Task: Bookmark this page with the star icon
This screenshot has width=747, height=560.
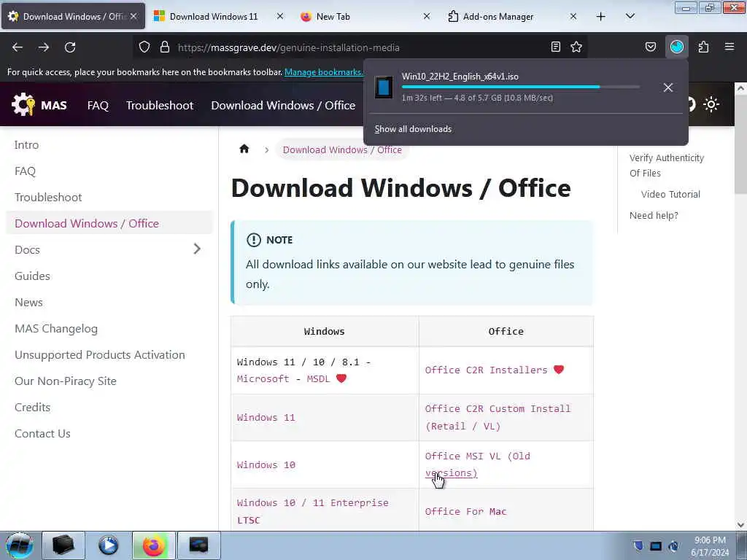Action: [576, 47]
